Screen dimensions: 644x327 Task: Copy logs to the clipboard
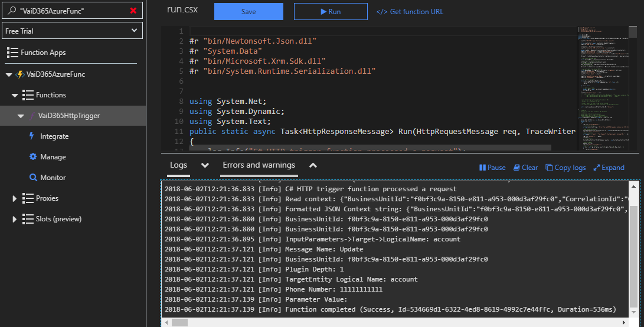pos(565,168)
